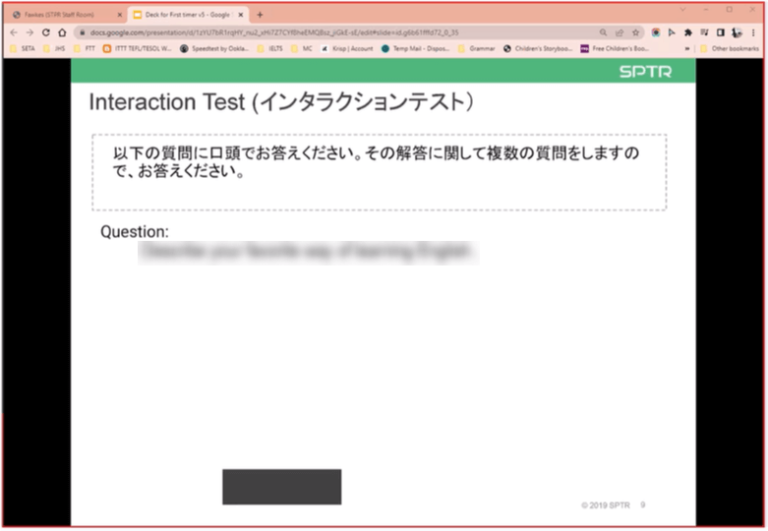
Task: Minimize the Chrome window
Action: point(706,9)
